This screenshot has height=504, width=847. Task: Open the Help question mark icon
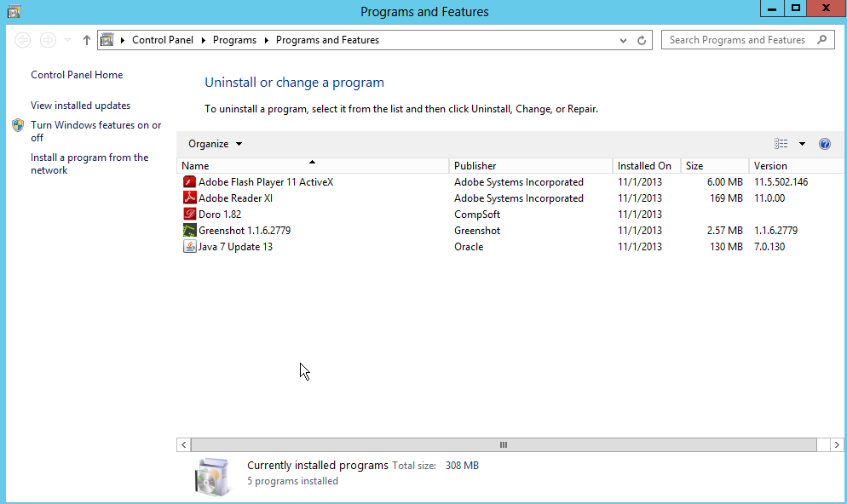pos(824,144)
